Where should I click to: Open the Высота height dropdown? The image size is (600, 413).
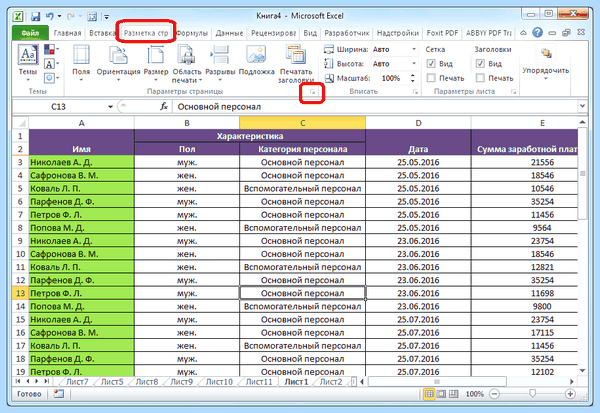point(414,64)
